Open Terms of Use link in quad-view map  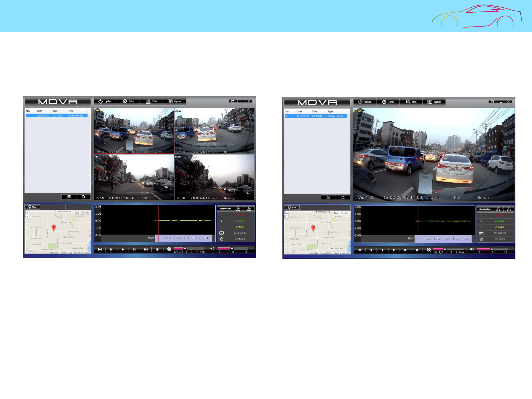[x=66, y=253]
